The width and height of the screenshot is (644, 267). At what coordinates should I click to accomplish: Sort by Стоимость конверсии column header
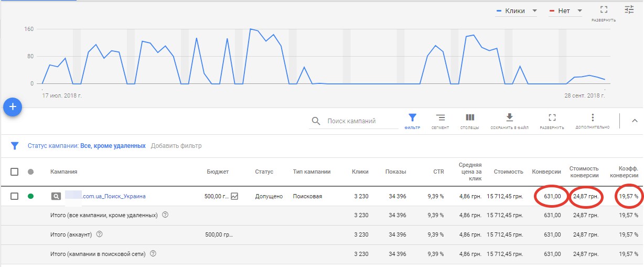tap(584, 172)
